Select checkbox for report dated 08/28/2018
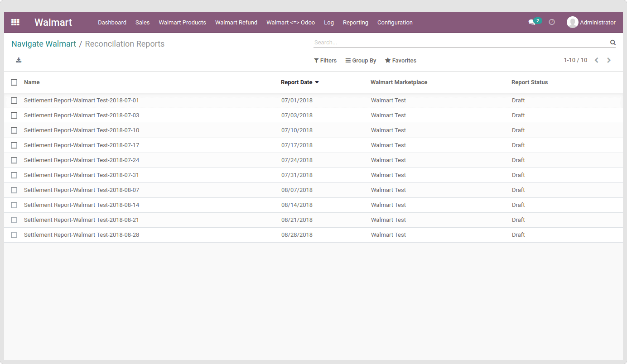The image size is (627, 364). click(x=14, y=235)
